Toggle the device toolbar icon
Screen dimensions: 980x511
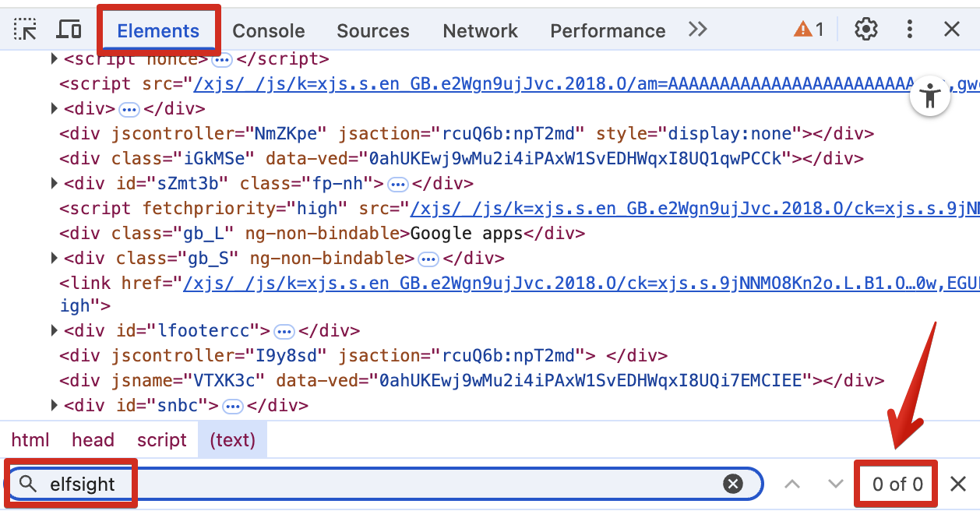pos(69,30)
